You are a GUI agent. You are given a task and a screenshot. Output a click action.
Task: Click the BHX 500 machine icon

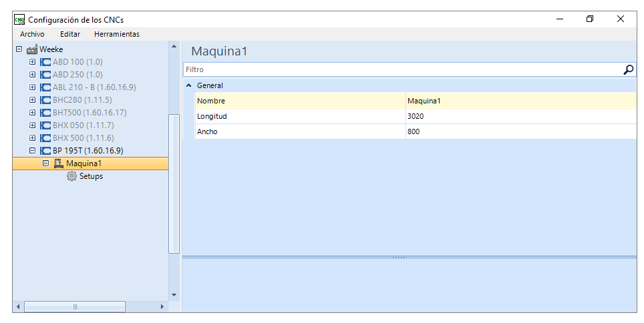[45, 138]
